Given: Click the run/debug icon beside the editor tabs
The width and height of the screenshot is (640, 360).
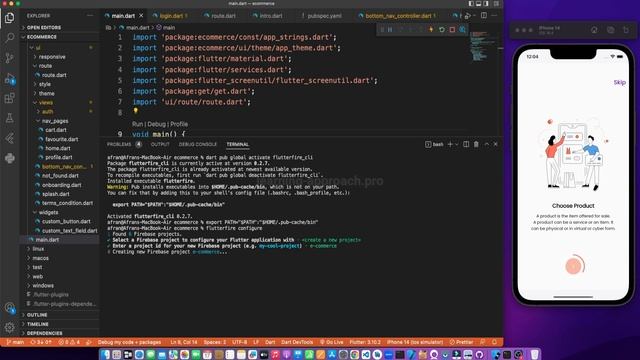Looking at the screenshot, I should pos(468,16).
